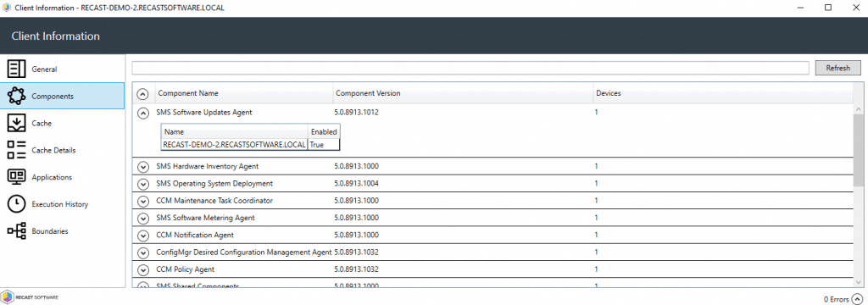Click the Applications monitor icon
The height and width of the screenshot is (305, 868).
tap(16, 177)
